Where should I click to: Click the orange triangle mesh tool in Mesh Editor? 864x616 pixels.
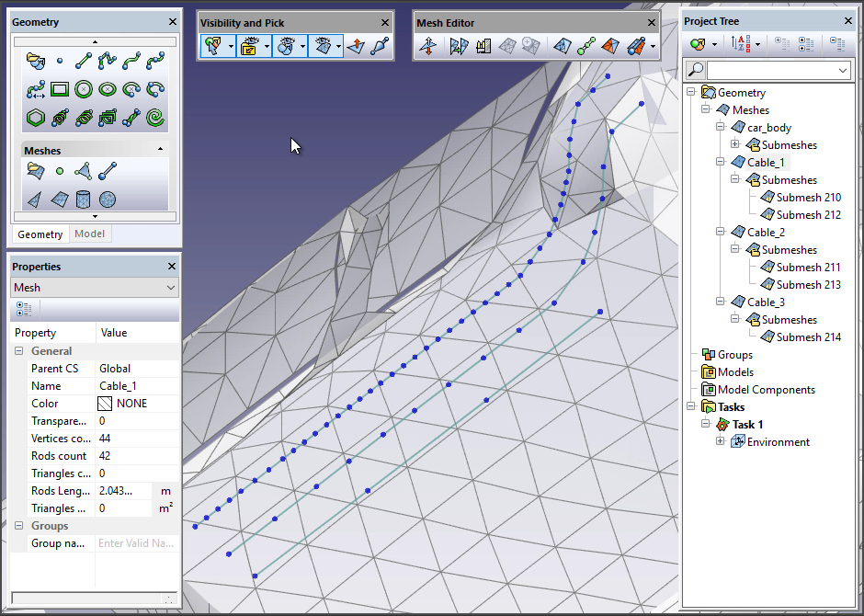tap(609, 46)
